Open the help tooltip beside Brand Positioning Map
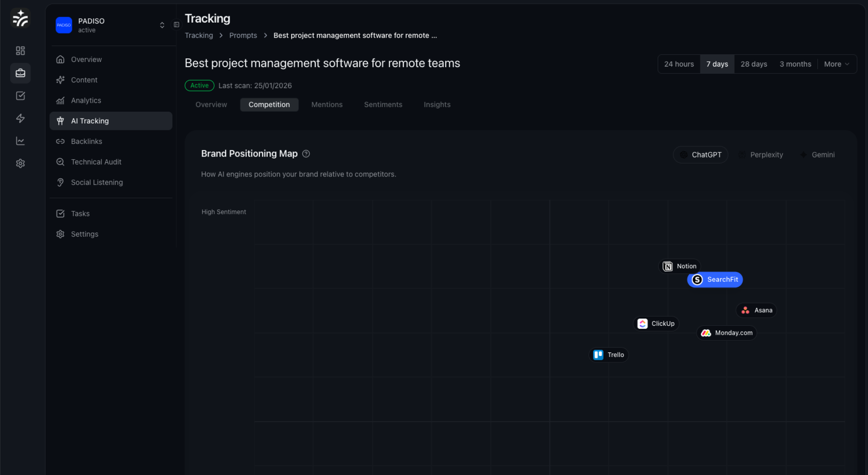This screenshot has height=475, width=868. click(306, 154)
